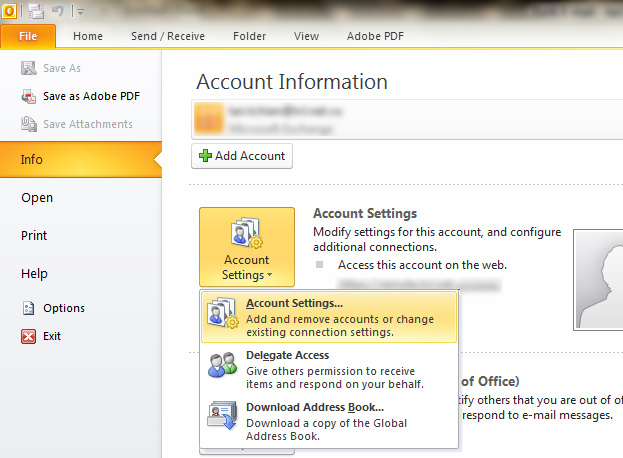Collapse the Account Settings dropdown arrow
The image size is (623, 458).
pyautogui.click(x=269, y=274)
